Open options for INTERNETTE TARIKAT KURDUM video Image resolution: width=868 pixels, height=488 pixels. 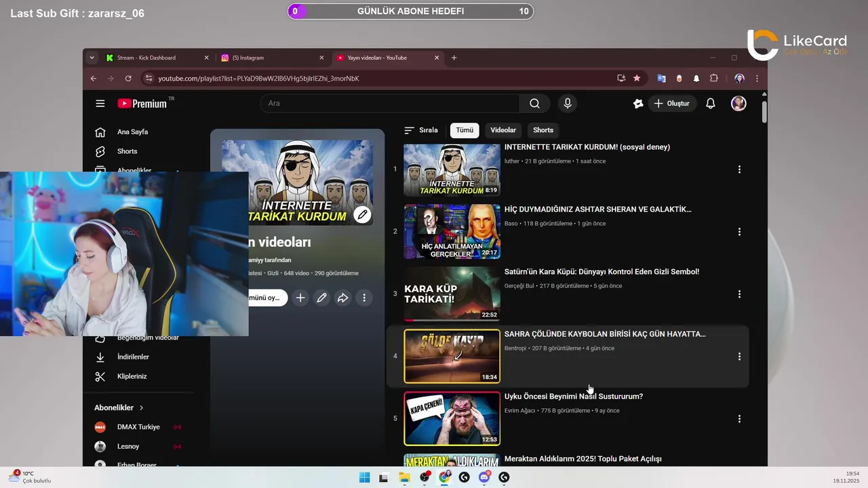tap(739, 169)
